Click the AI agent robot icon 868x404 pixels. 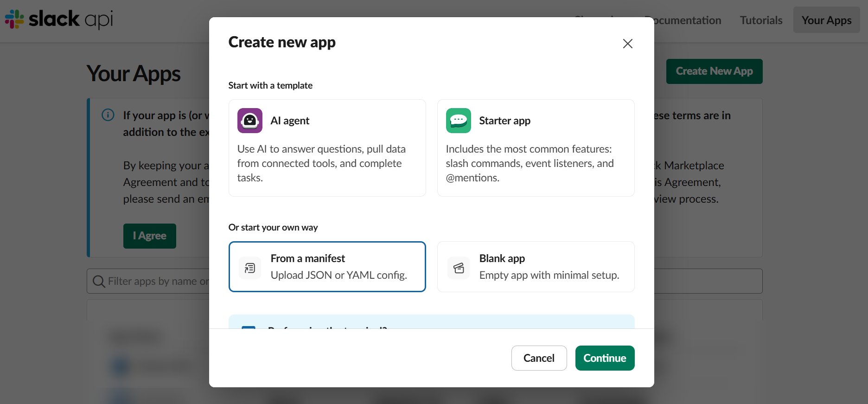tap(250, 121)
